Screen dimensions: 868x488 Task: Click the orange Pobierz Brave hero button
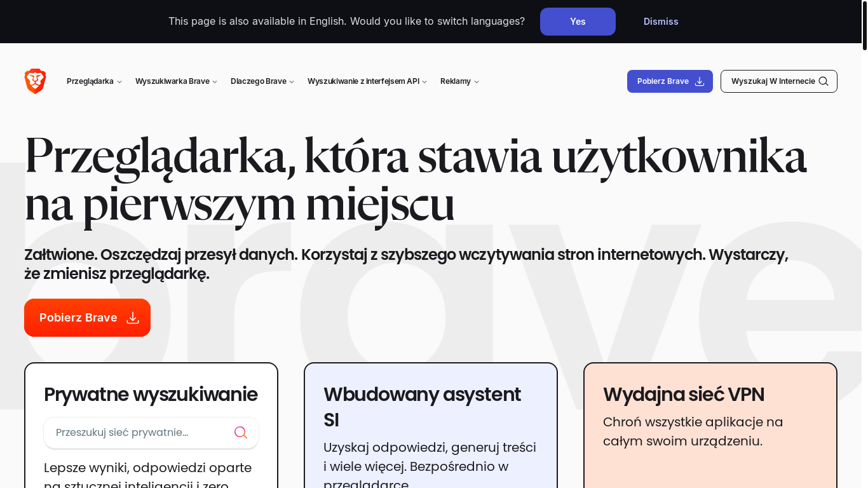coord(87,318)
